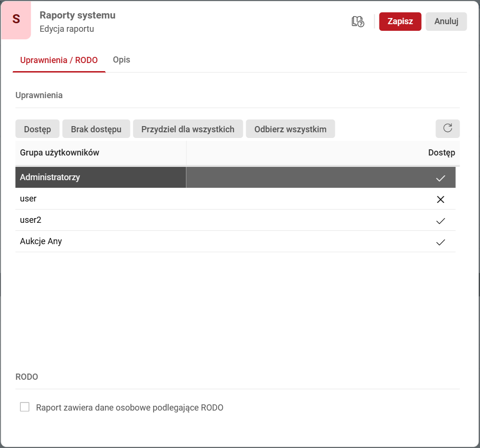Sort by Grupa użytkowników column header
480x448 pixels.
[60, 153]
